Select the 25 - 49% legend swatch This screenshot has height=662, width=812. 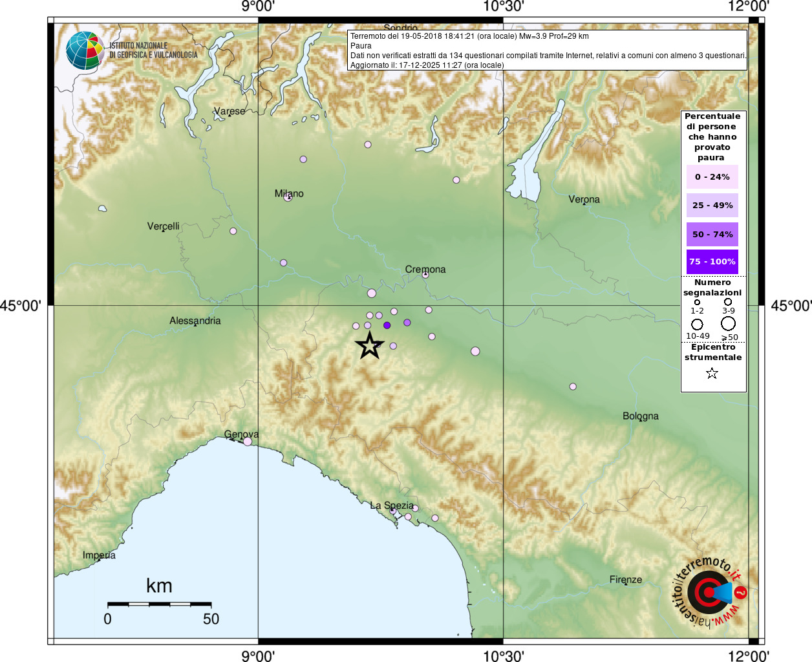point(712,206)
